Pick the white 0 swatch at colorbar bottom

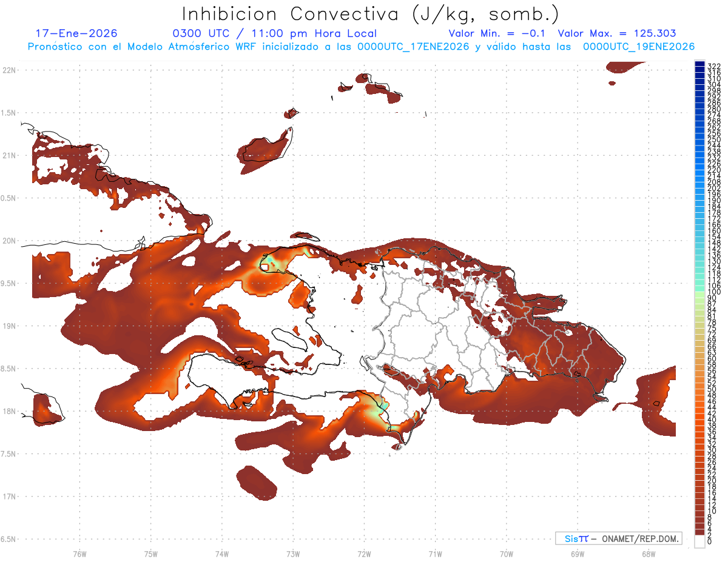tap(699, 542)
